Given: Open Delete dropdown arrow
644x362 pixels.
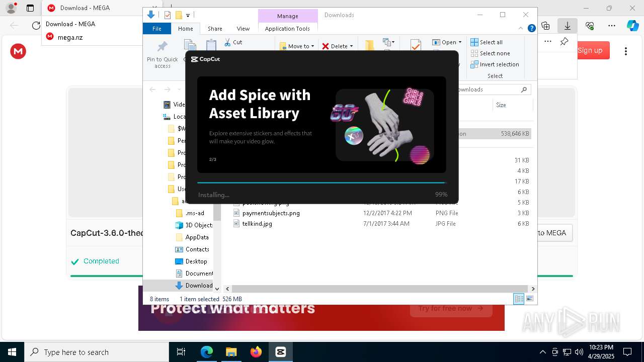Looking at the screenshot, I should tap(351, 46).
